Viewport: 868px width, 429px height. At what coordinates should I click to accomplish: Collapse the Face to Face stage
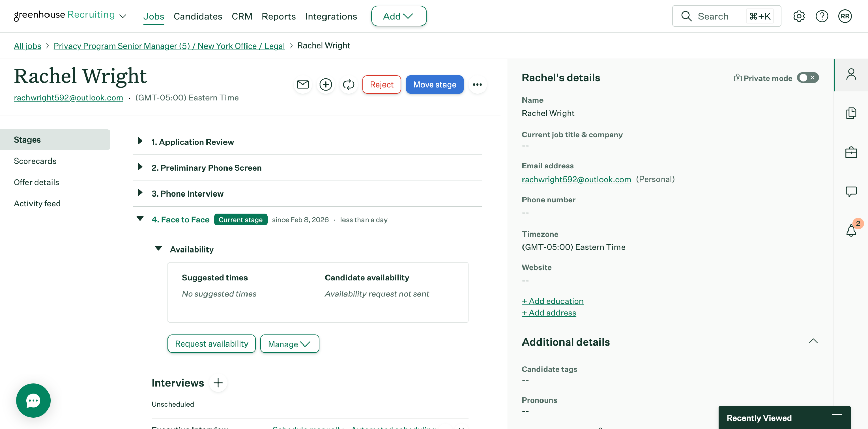click(140, 219)
